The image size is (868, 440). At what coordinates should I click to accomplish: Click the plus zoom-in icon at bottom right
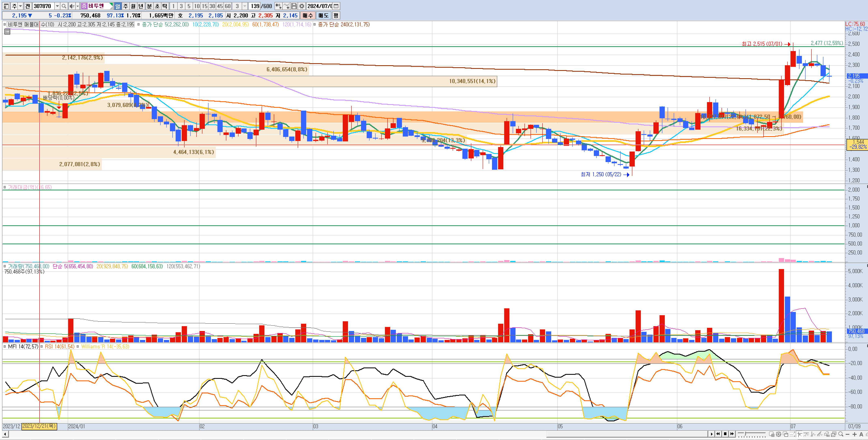point(855,434)
